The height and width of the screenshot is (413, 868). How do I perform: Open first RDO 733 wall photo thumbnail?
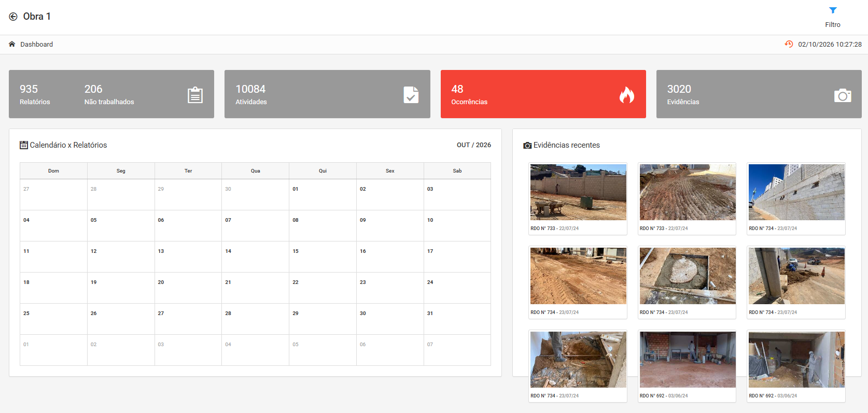click(x=578, y=192)
